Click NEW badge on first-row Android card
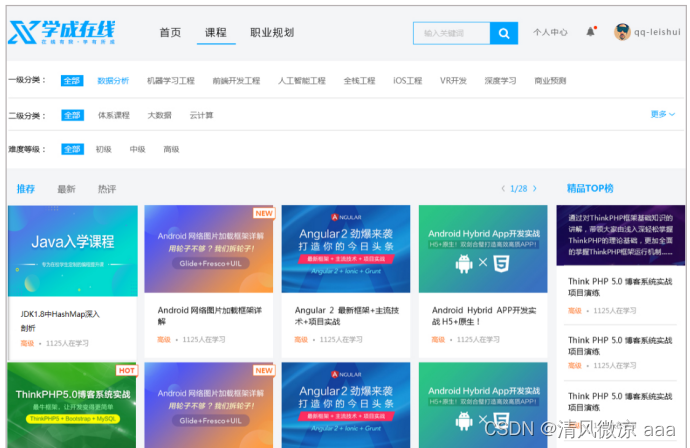This screenshot has height=448, width=690. pos(264,213)
